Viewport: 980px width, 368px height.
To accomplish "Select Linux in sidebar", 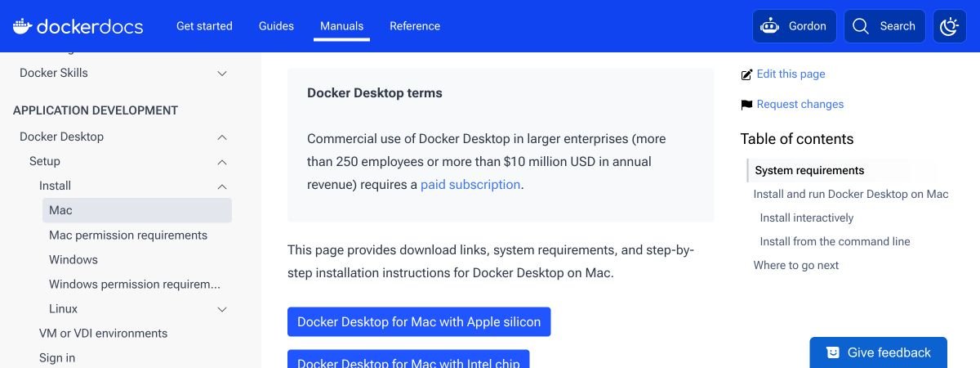I will coord(64,308).
